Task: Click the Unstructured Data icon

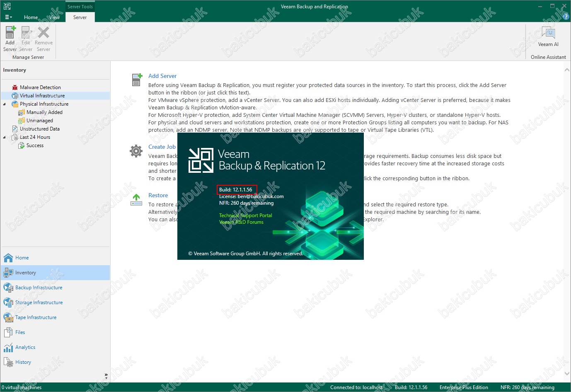Action: pyautogui.click(x=15, y=129)
